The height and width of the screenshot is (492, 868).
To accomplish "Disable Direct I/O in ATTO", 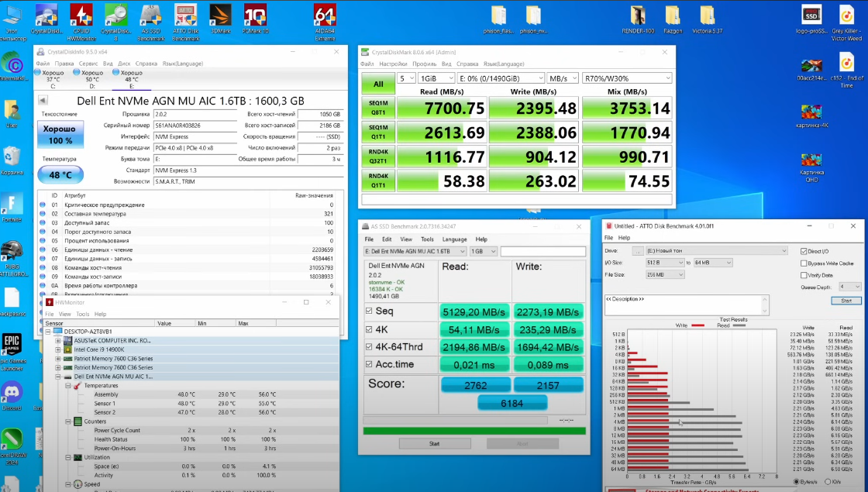I will (804, 251).
